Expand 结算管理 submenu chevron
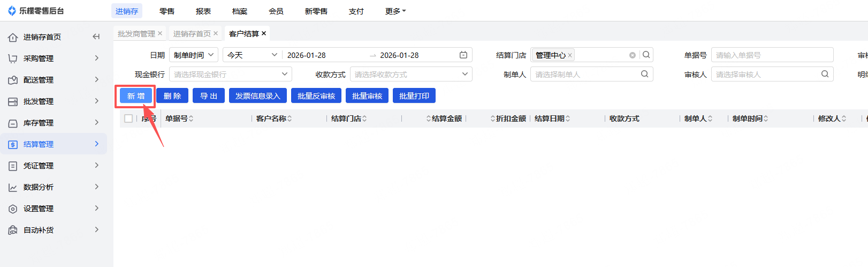This screenshot has height=267, width=868. tap(97, 144)
